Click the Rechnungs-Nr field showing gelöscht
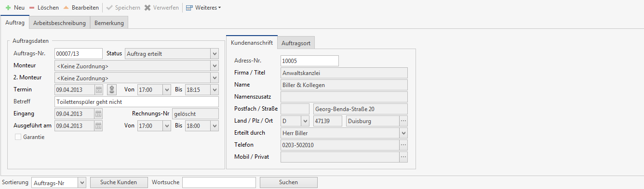Image resolution: width=644 pixels, height=189 pixels. (x=195, y=113)
